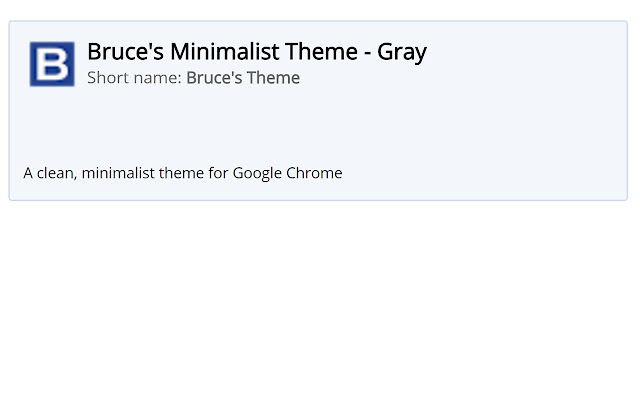Click the letter "A" starting the description
640x400 pixels.
pos(29,173)
